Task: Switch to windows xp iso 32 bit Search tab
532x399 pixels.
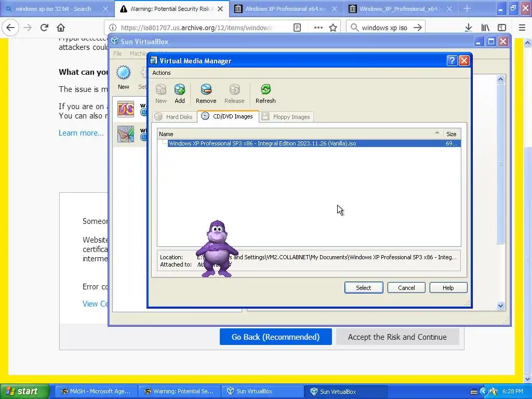Action: click(57, 8)
